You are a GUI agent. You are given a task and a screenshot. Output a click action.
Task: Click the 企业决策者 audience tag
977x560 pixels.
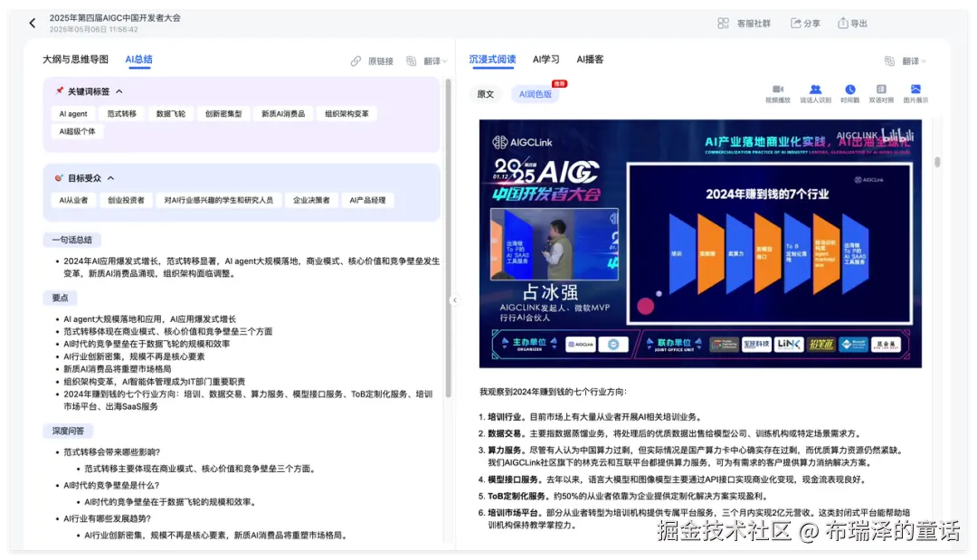(311, 200)
